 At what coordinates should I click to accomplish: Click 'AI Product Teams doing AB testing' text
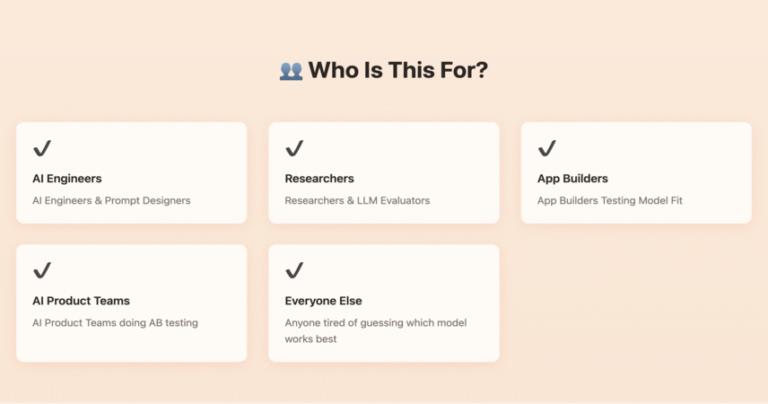pos(115,323)
